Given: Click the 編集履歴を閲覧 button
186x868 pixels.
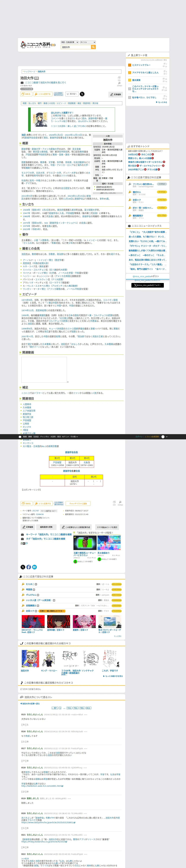Looking at the screenshot, I should pyautogui.click(x=46, y=527).
